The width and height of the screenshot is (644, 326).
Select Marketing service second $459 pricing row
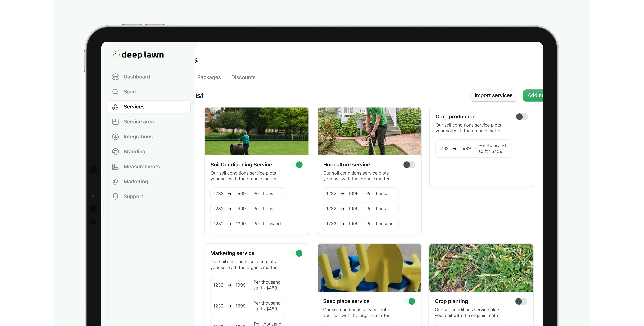tap(248, 306)
